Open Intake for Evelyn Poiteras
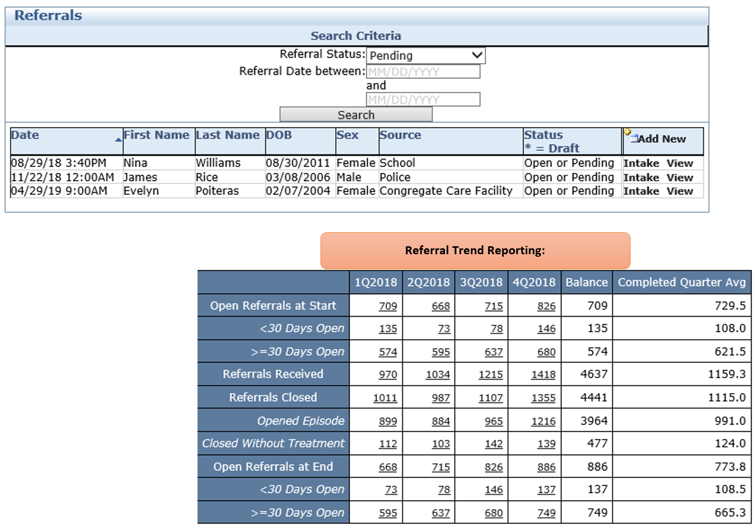The width and height of the screenshot is (756, 532). coord(641,191)
